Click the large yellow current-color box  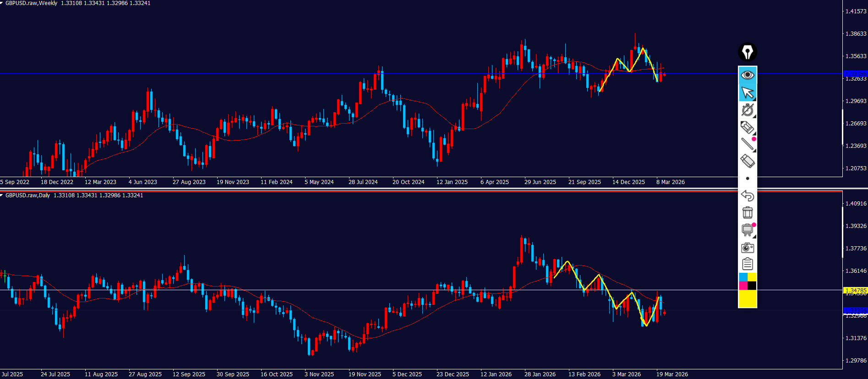747,299
